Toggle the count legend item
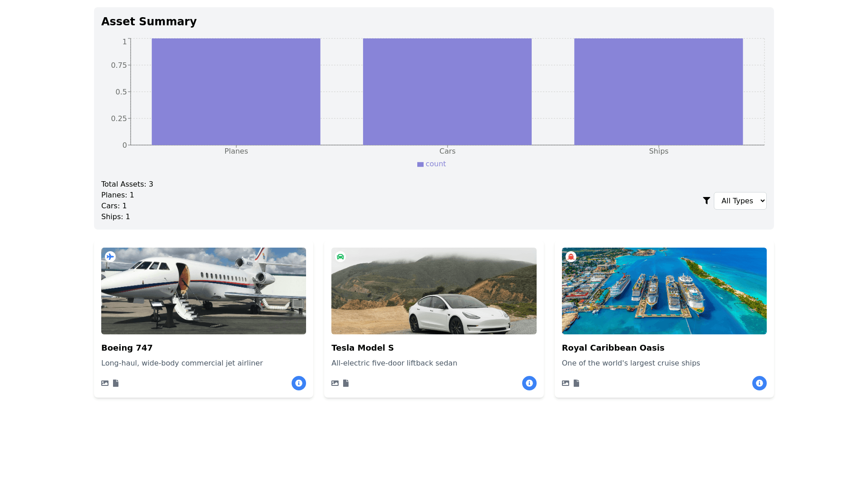The height and width of the screenshot is (488, 868). pyautogui.click(x=432, y=164)
